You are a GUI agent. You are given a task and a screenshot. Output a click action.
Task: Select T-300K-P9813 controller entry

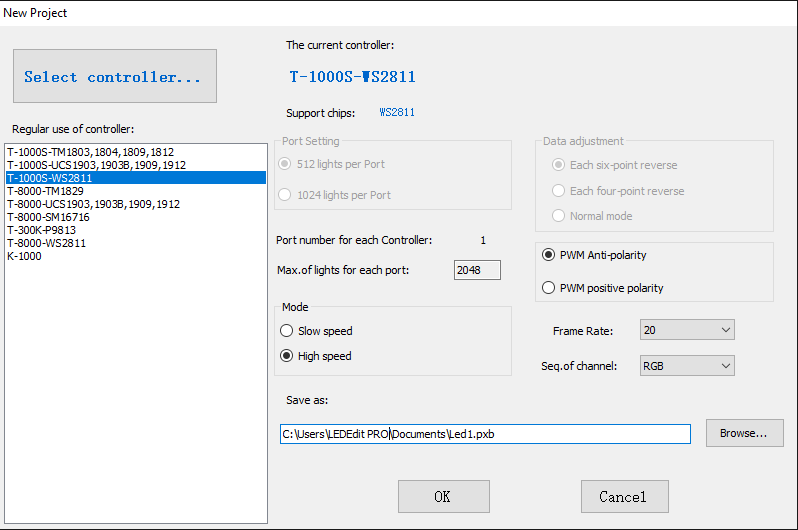click(43, 230)
